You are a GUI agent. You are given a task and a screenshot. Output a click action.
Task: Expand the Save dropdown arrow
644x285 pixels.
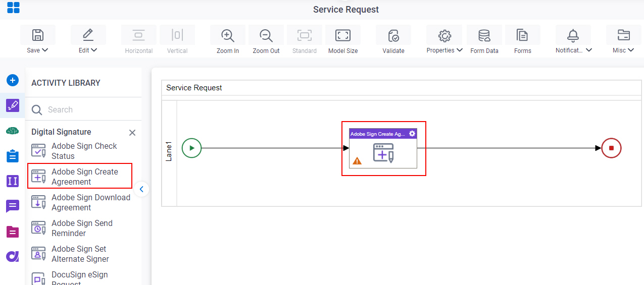click(x=45, y=50)
